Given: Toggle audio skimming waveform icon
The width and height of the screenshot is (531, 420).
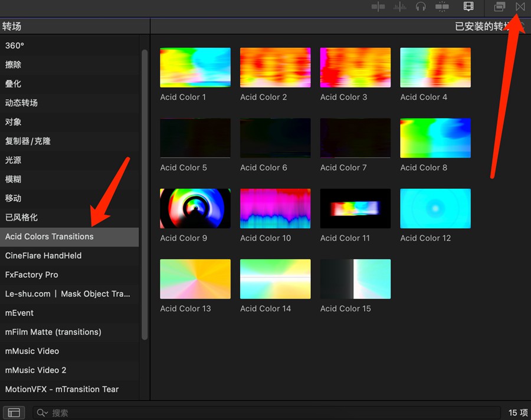Looking at the screenshot, I should 399,6.
